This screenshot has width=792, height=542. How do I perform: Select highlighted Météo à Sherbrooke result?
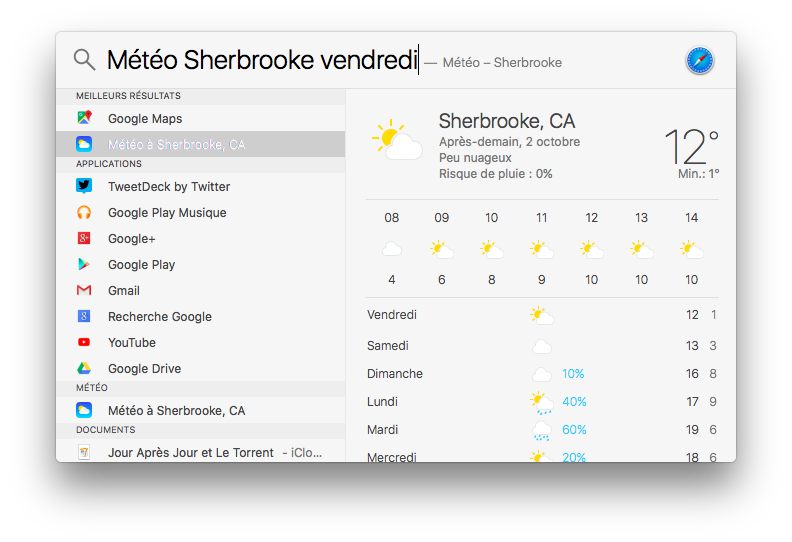pyautogui.click(x=201, y=144)
